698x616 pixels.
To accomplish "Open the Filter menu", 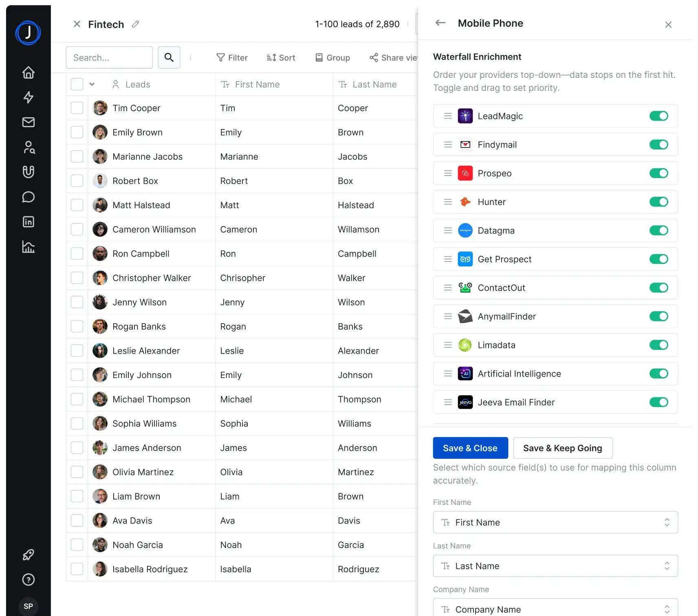I will [x=232, y=58].
